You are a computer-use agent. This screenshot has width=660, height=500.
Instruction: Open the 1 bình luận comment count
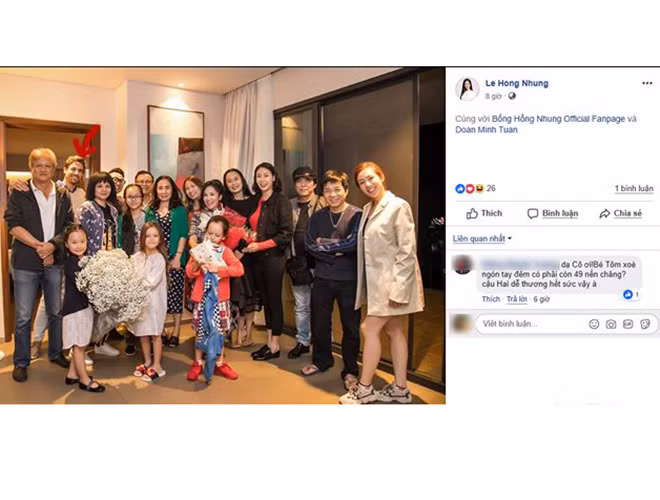point(633,189)
